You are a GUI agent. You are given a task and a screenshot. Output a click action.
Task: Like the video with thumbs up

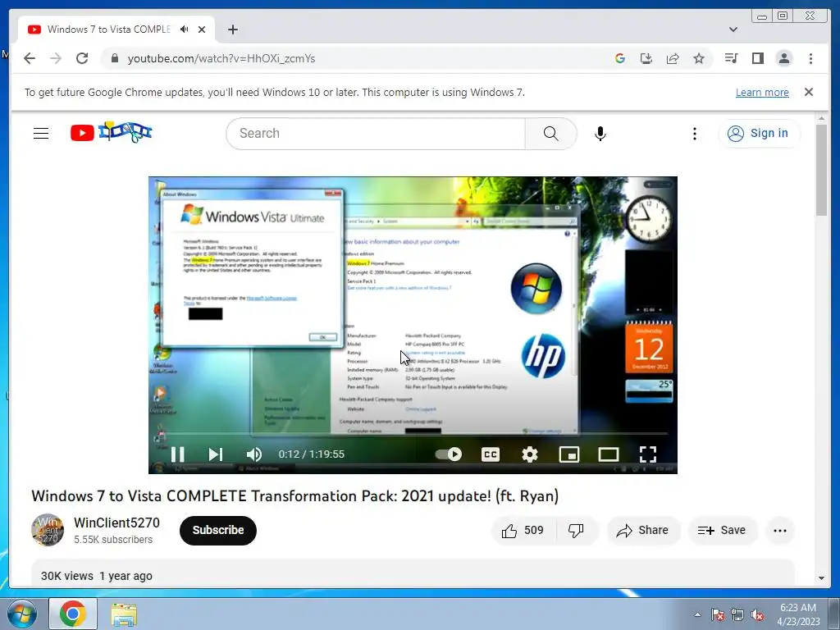click(x=523, y=531)
